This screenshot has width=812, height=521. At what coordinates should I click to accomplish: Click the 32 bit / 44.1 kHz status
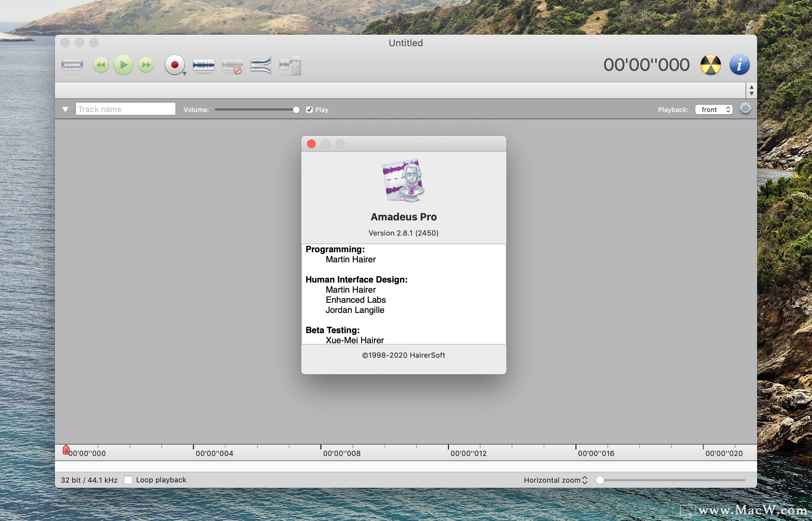[89, 480]
